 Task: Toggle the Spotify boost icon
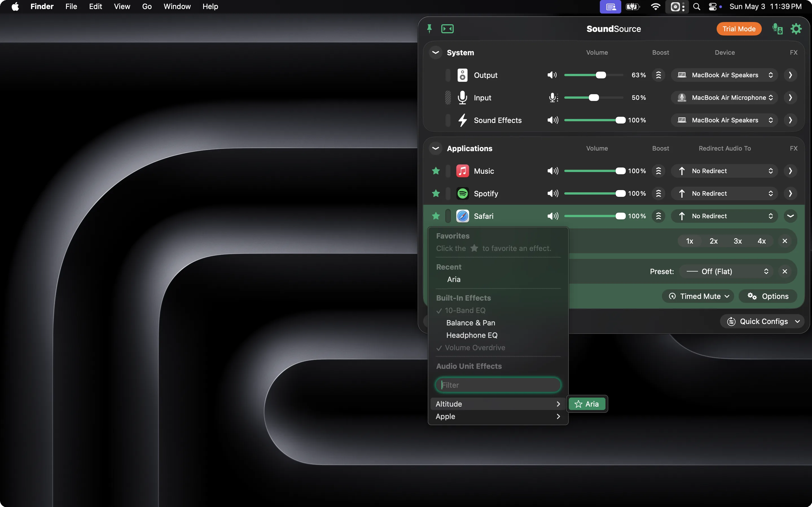click(x=659, y=193)
